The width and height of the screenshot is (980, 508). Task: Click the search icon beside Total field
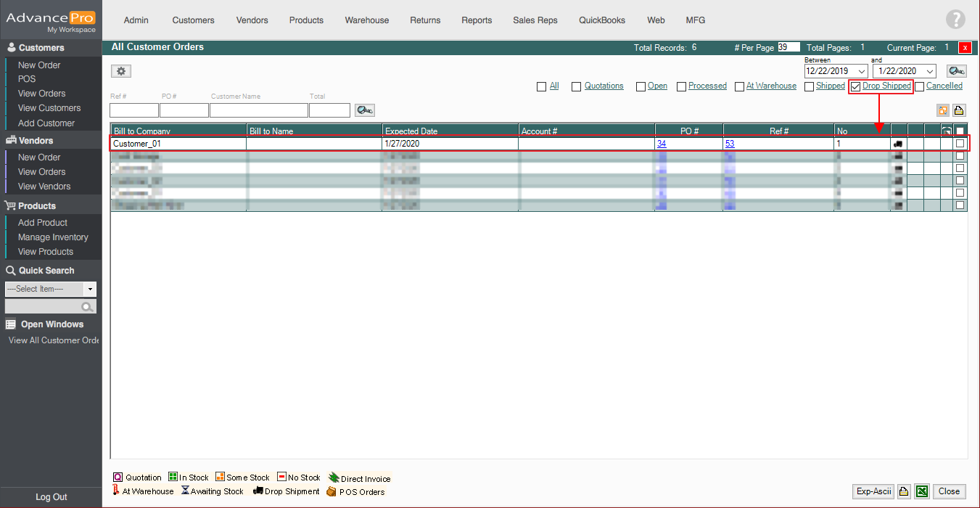pyautogui.click(x=364, y=110)
